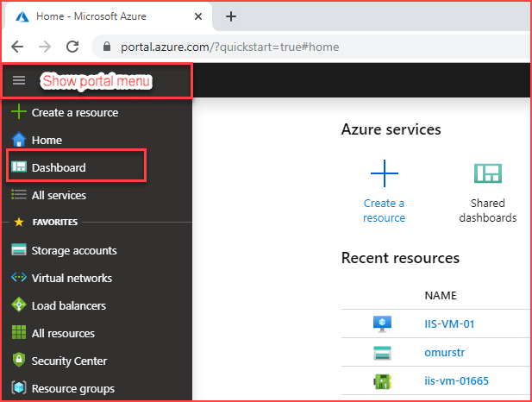Open Virtual networks favorite

point(72,278)
